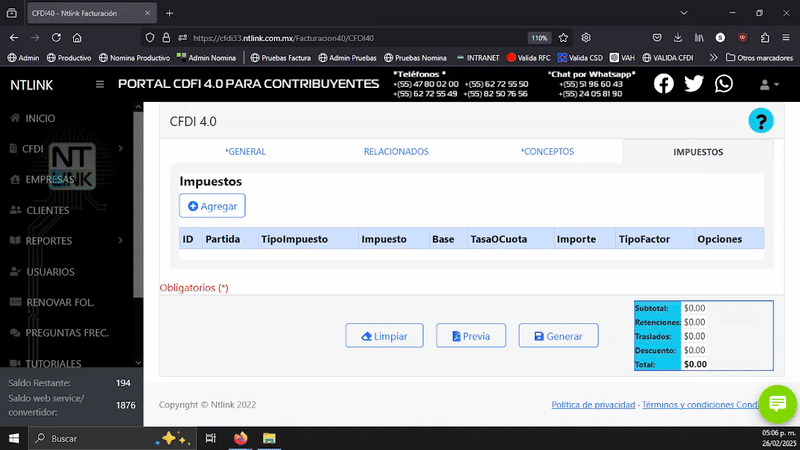Click the Generar button
800x450 pixels.
[x=559, y=336]
